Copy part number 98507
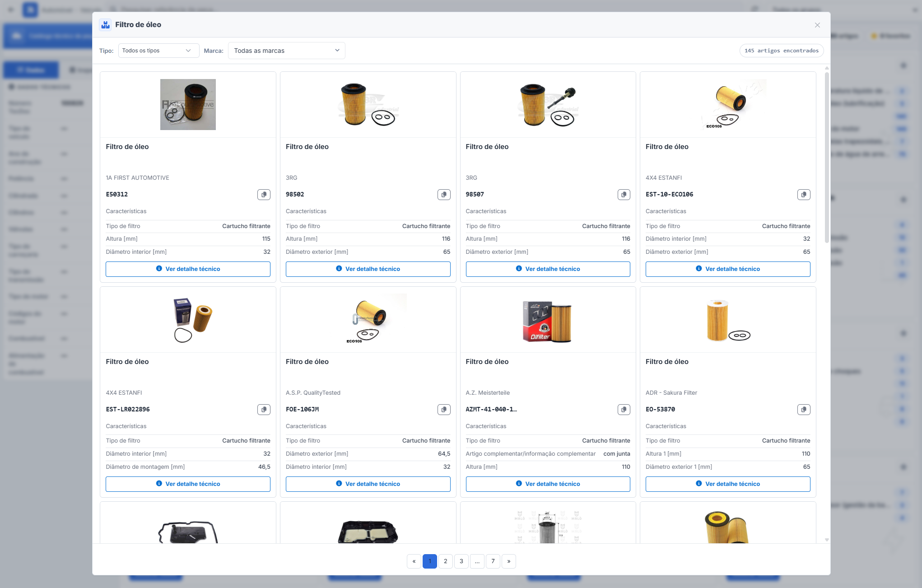This screenshot has height=588, width=922. 624,195
